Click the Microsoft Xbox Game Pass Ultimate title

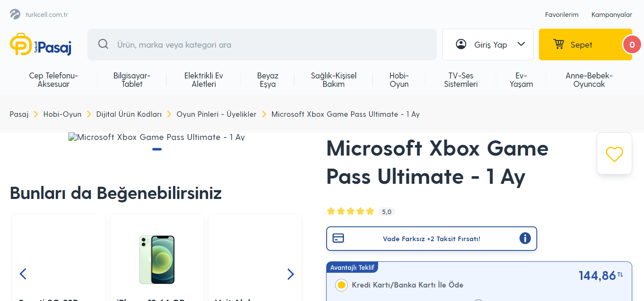[x=437, y=162]
